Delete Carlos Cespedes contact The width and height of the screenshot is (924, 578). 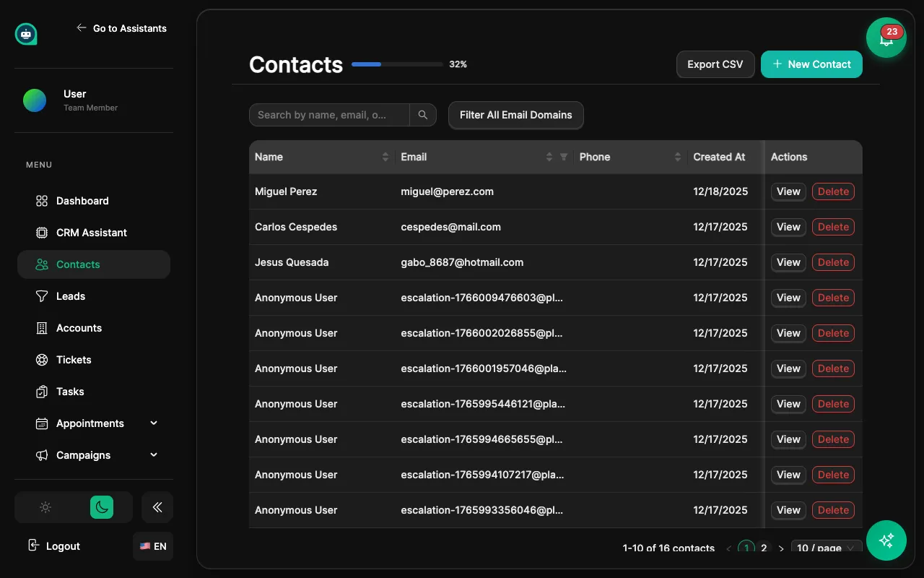833,227
